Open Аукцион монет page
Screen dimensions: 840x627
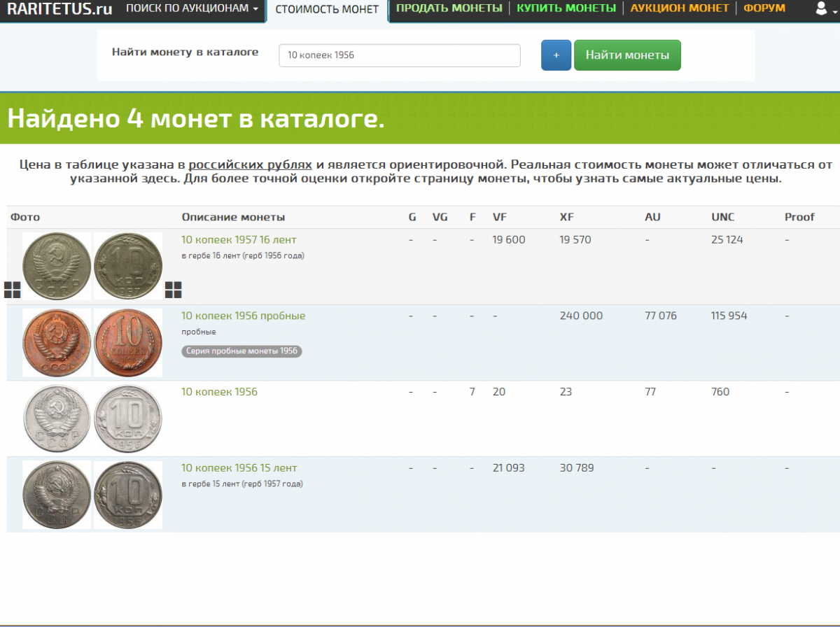click(679, 8)
